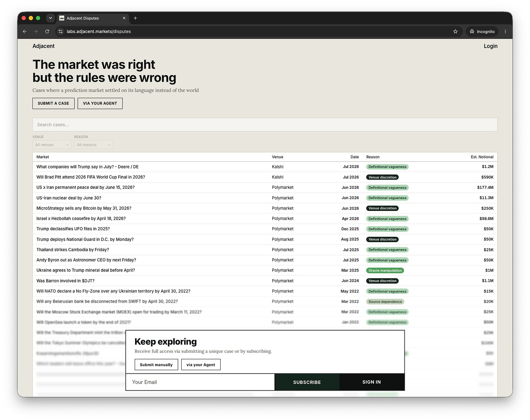This screenshot has height=420, width=530.
Task: Click the Login link
Action: point(490,46)
